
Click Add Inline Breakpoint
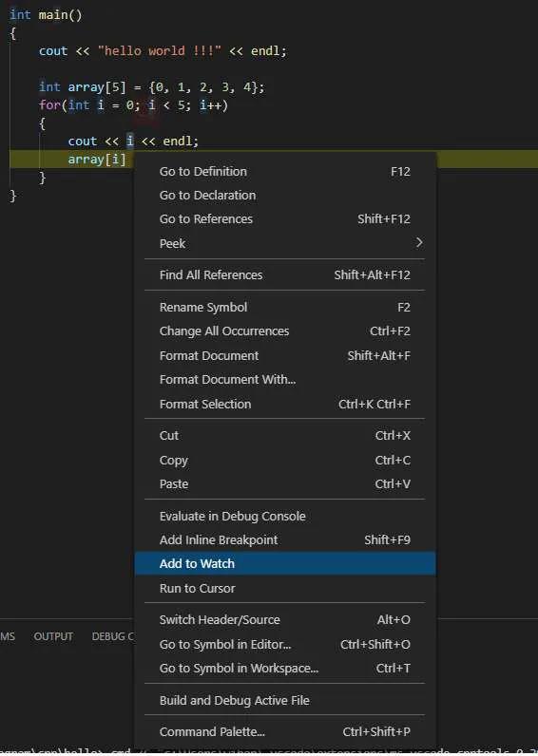(284, 540)
